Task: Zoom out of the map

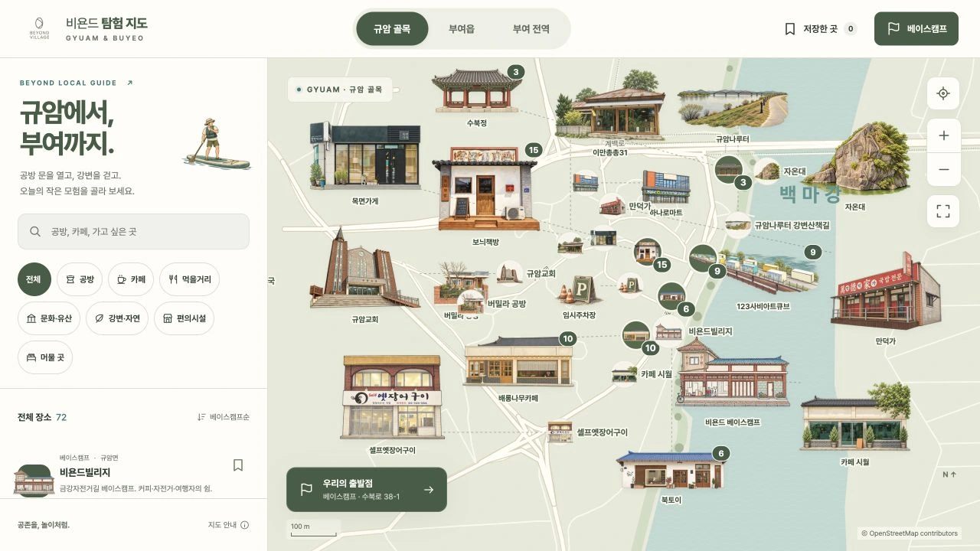Action: click(x=943, y=169)
